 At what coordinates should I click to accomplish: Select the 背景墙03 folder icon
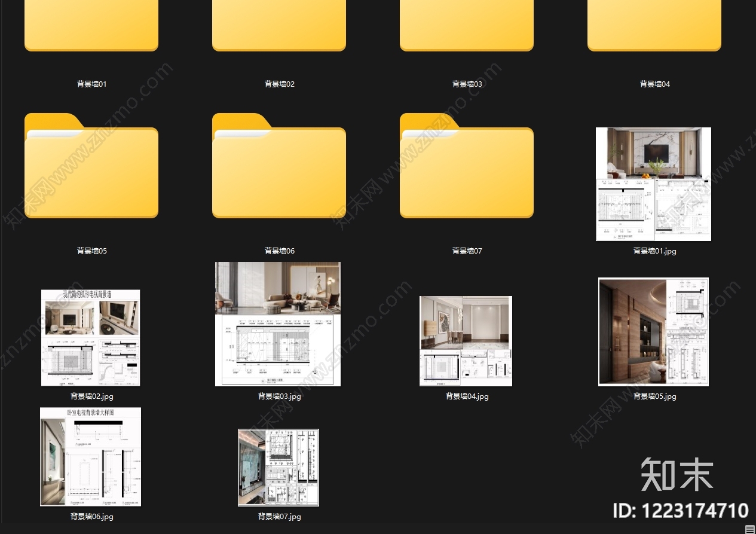coord(467,25)
